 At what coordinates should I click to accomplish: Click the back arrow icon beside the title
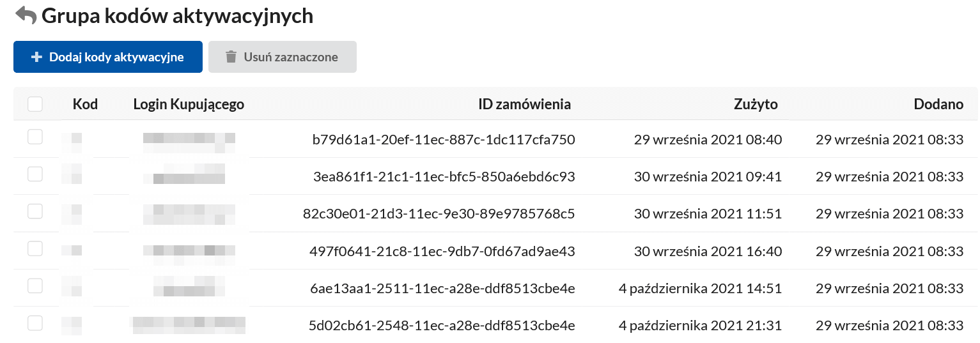(26, 15)
